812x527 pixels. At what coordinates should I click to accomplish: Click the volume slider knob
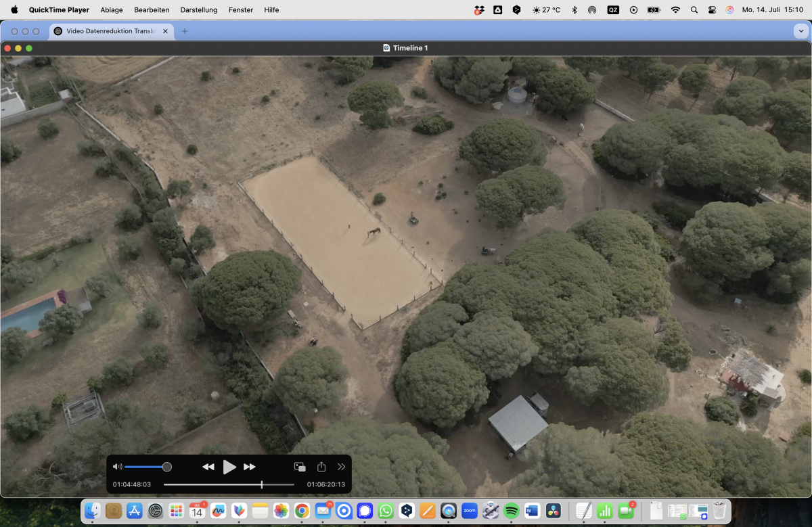[167, 467]
